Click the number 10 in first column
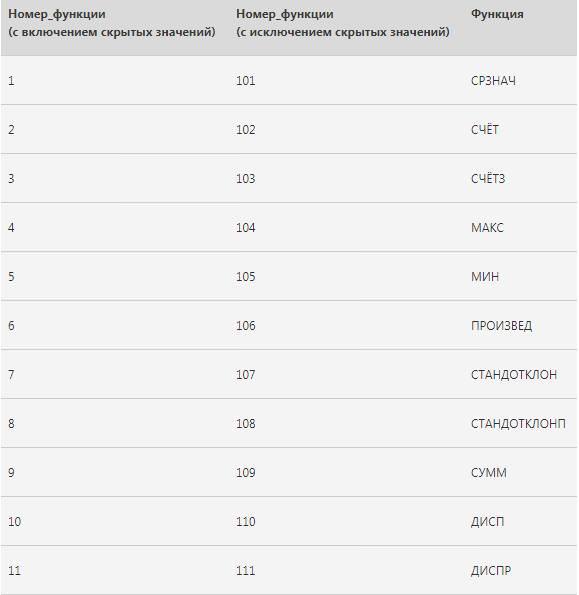The image size is (579, 595). tap(14, 522)
